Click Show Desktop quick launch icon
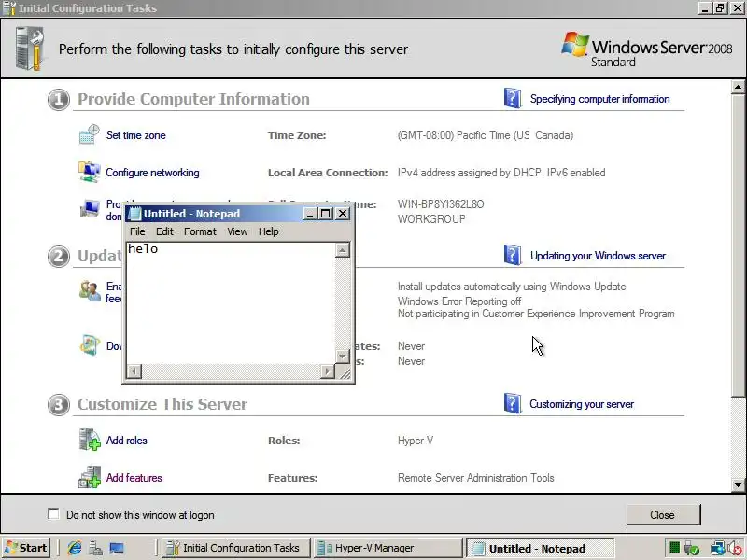The width and height of the screenshot is (747, 560). pos(117,548)
